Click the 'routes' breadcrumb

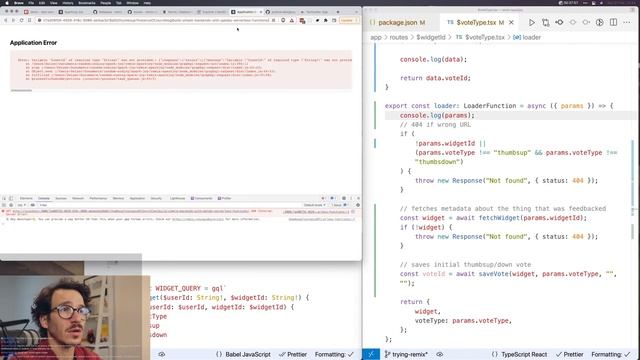click(398, 37)
